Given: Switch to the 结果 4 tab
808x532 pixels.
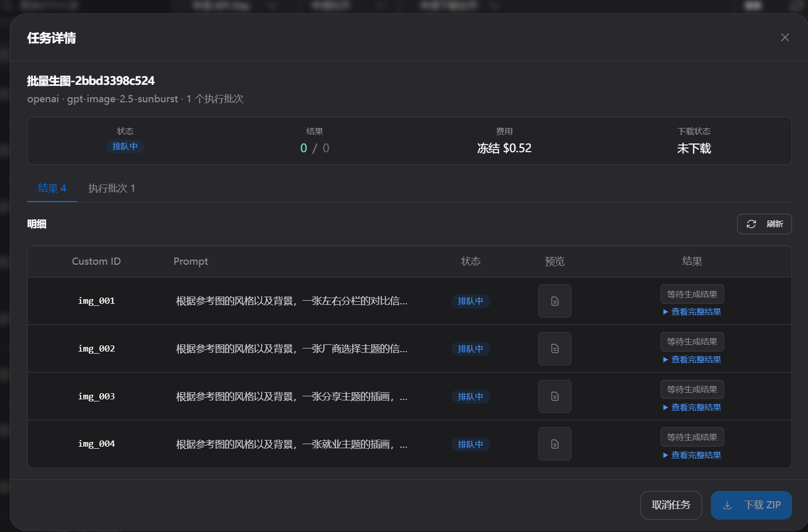Looking at the screenshot, I should click(52, 188).
